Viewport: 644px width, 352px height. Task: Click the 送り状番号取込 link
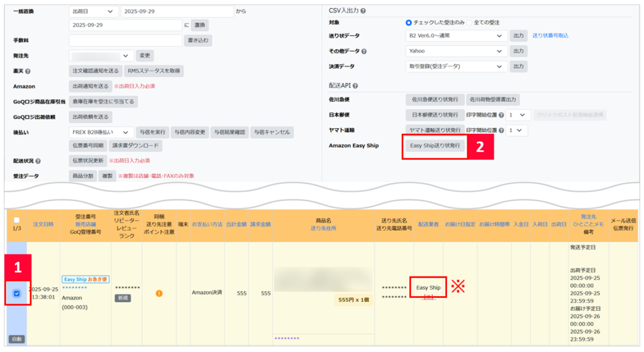pos(550,36)
